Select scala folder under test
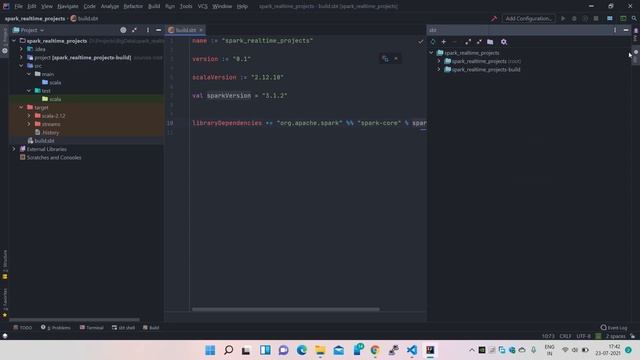 point(51,99)
